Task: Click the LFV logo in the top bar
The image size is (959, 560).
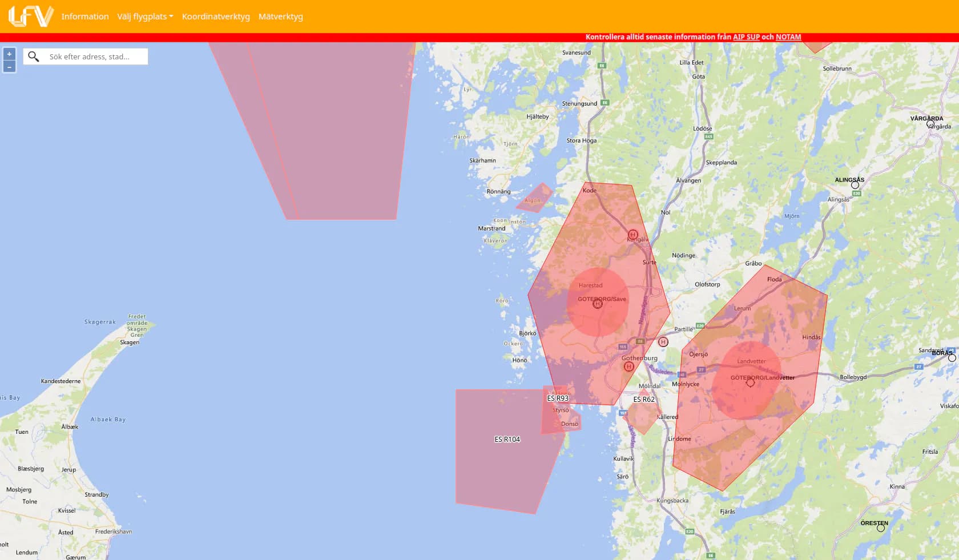Action: [30, 16]
